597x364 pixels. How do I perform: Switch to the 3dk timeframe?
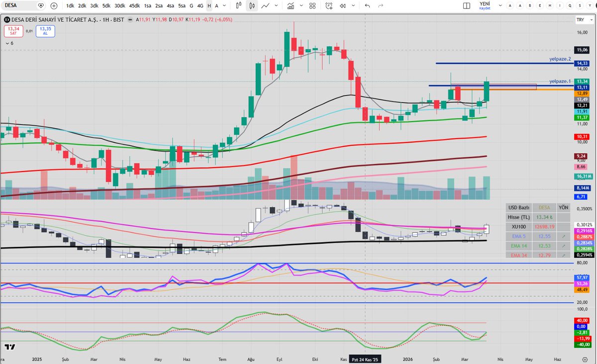pyautogui.click(x=94, y=5)
